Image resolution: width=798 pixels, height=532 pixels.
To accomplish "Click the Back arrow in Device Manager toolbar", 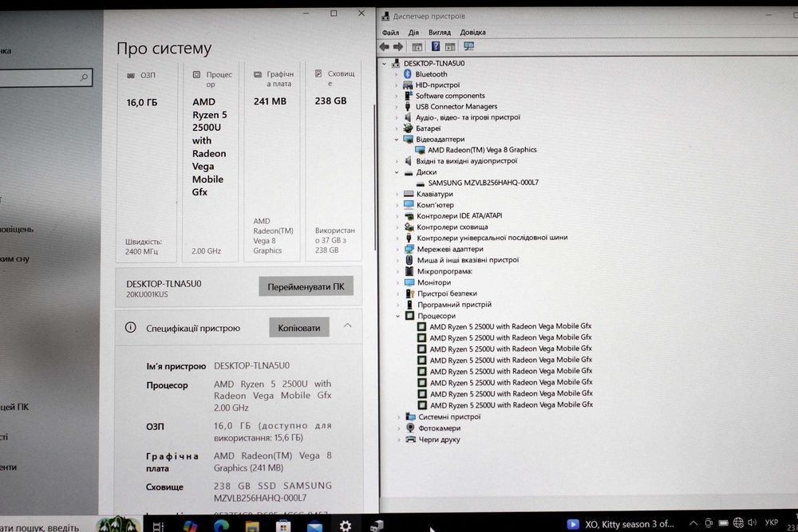I will click(385, 47).
